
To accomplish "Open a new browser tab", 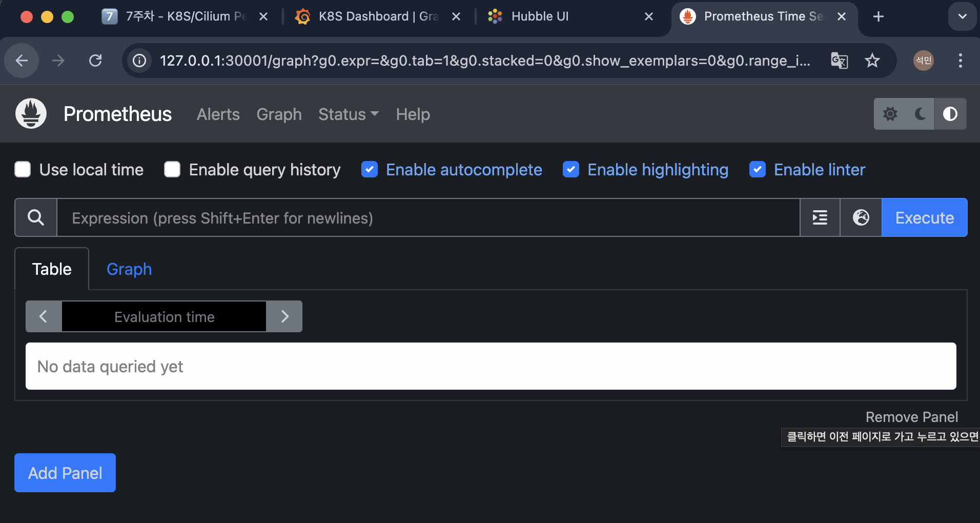I will coord(879,16).
